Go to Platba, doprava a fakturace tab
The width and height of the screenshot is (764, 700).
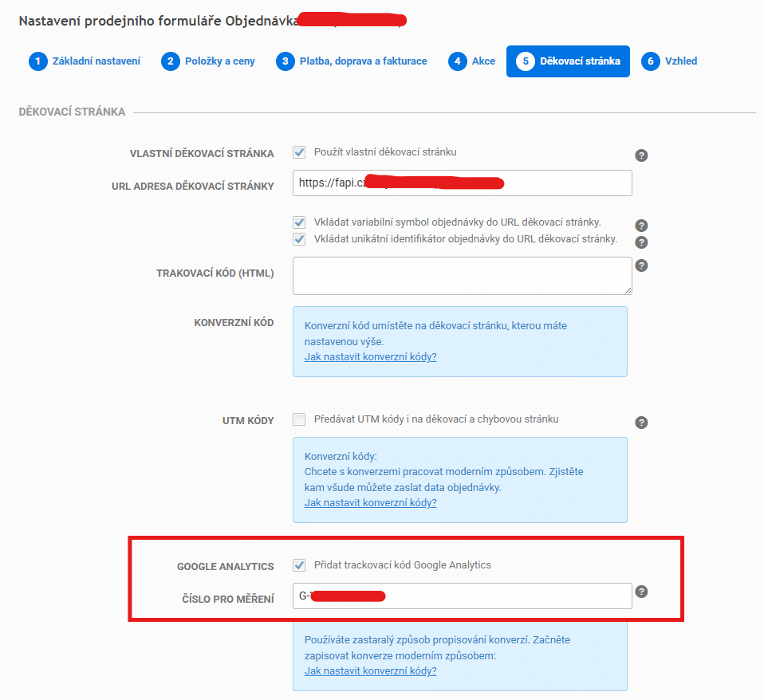352,61
